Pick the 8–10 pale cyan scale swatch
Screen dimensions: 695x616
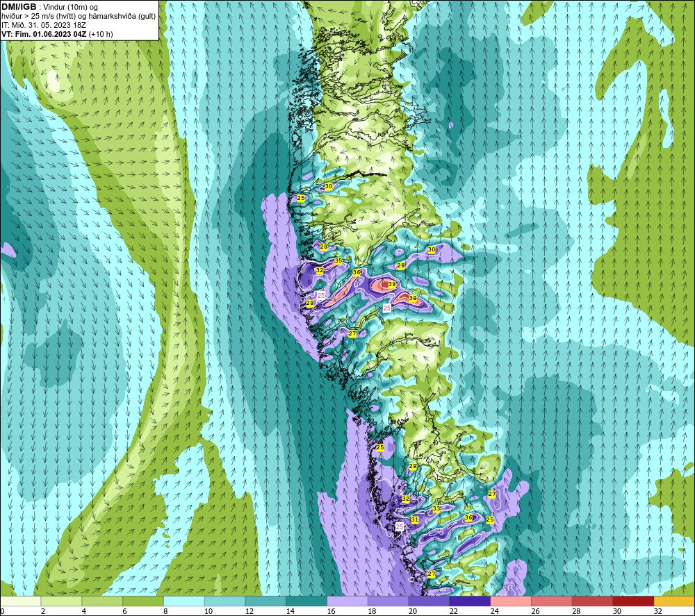[x=184, y=601]
